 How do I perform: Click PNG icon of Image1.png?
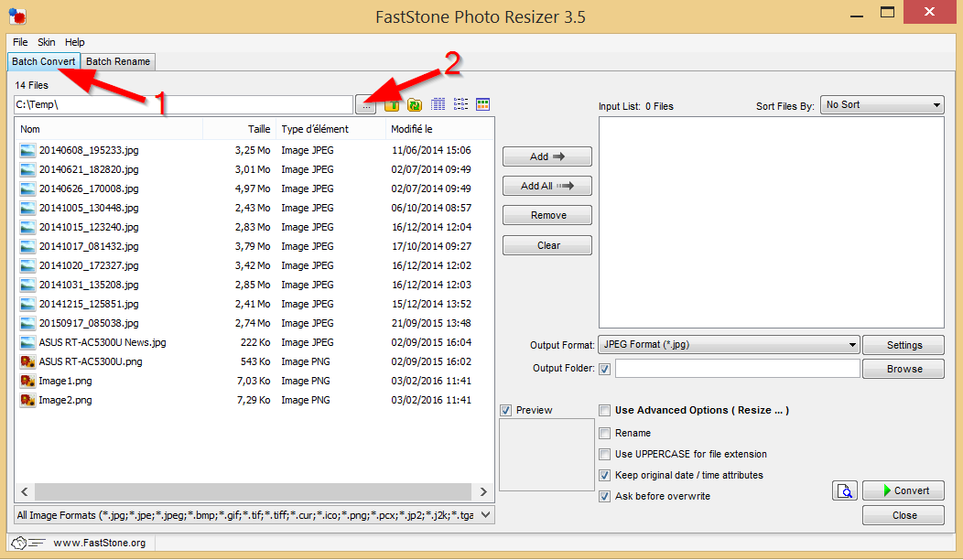point(27,382)
